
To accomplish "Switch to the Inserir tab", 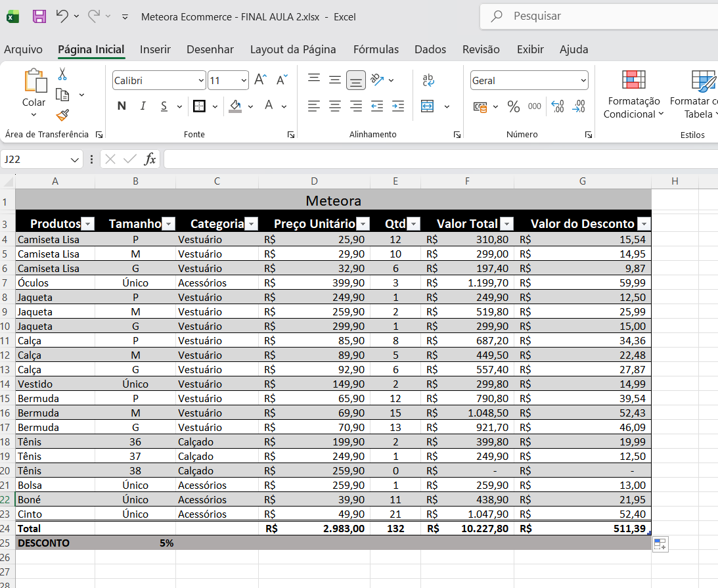I will [x=155, y=49].
